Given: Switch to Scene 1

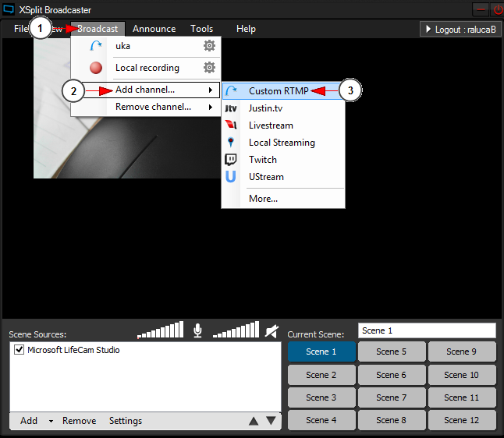Looking at the screenshot, I should point(321,351).
